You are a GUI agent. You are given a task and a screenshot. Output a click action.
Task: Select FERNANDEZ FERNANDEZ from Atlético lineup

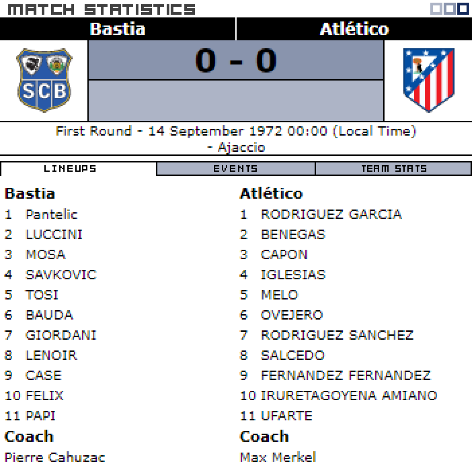pos(345,375)
